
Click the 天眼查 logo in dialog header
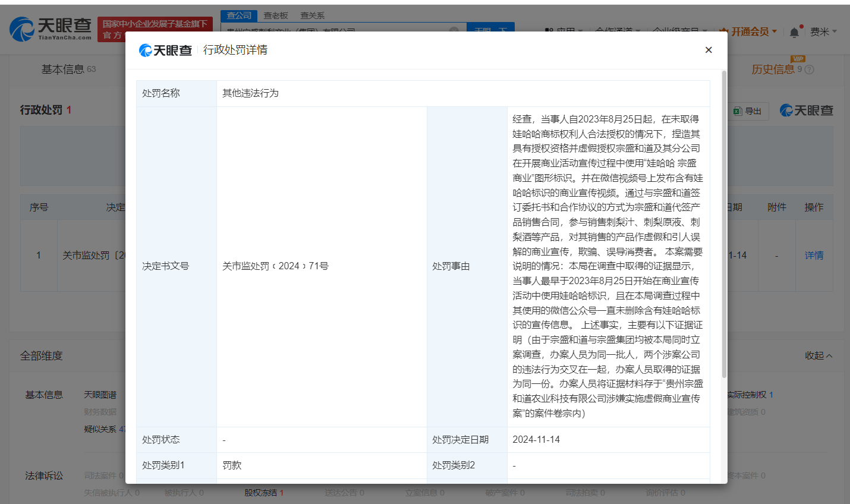(x=165, y=51)
